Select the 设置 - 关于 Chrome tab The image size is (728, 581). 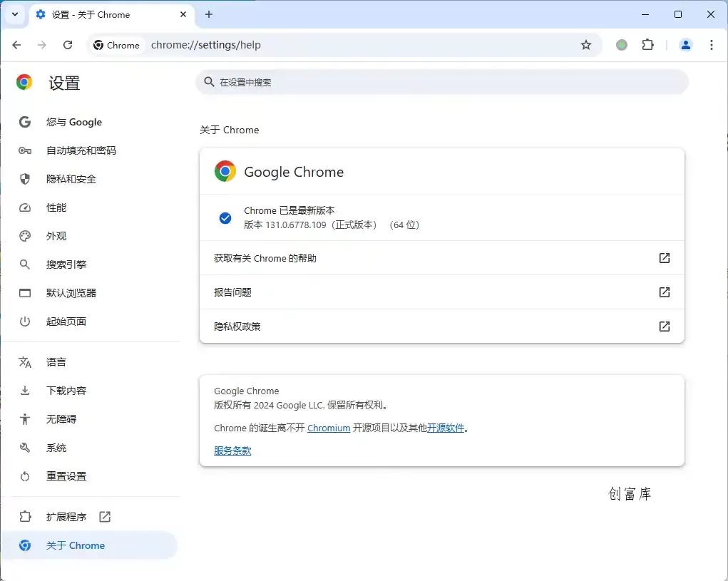[x=111, y=14]
